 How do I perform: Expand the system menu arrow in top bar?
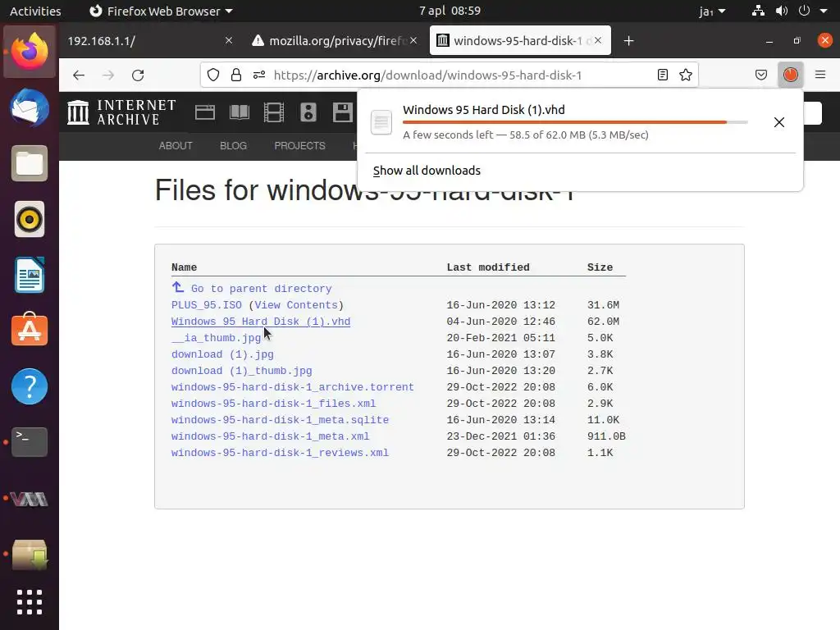coord(824,11)
